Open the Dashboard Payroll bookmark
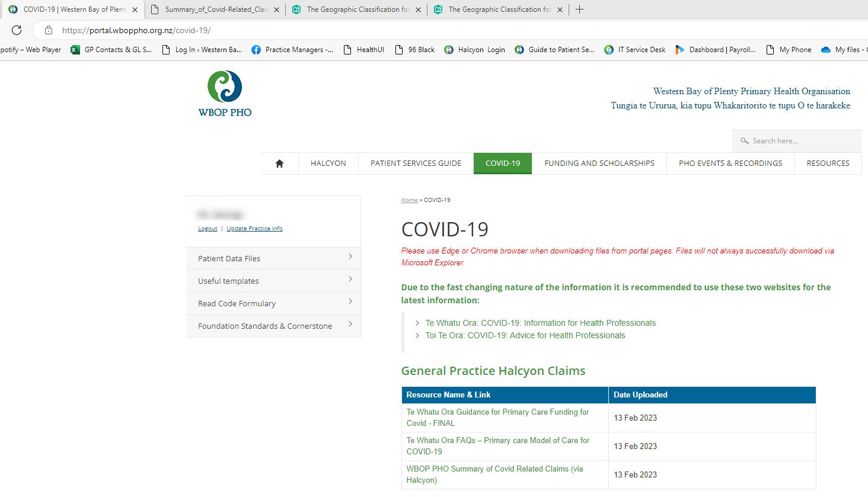868x497 pixels. pyautogui.click(x=715, y=50)
